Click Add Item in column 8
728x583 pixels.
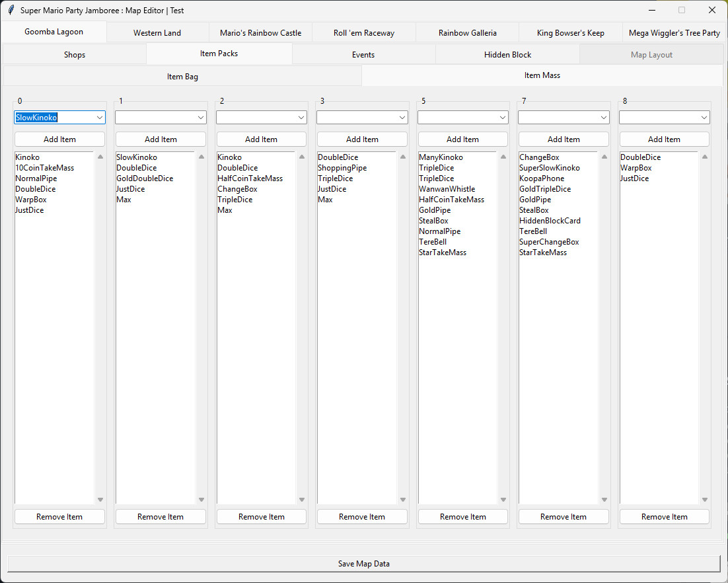tap(664, 139)
